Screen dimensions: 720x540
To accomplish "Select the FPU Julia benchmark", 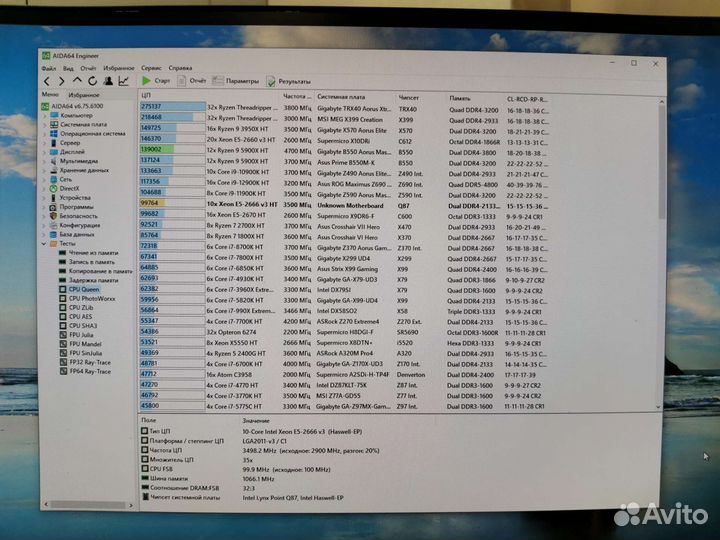I will coord(84,335).
